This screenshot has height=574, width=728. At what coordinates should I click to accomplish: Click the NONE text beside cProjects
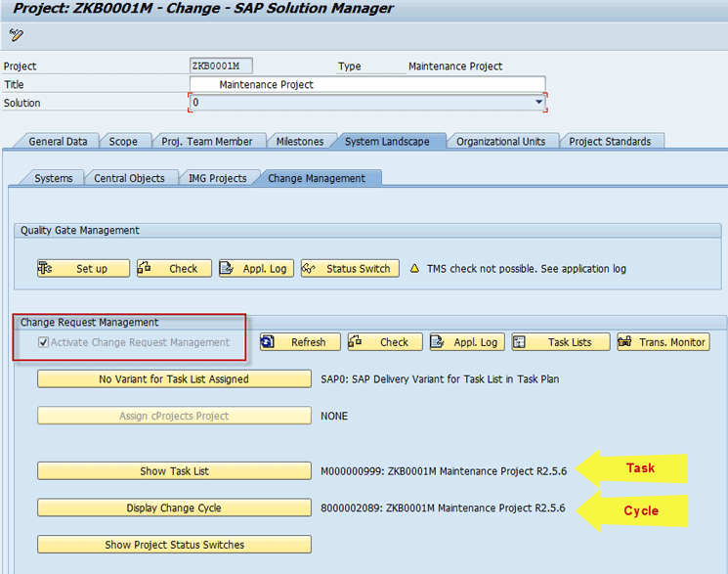(x=334, y=416)
